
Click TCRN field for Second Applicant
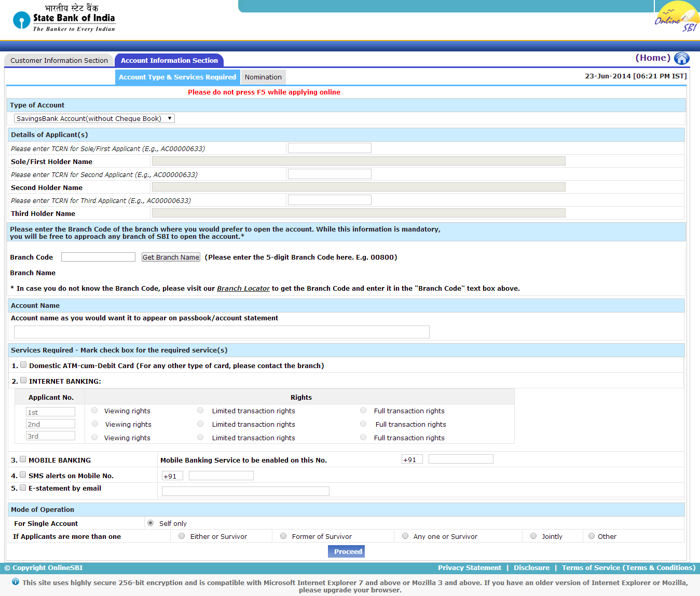(330, 174)
